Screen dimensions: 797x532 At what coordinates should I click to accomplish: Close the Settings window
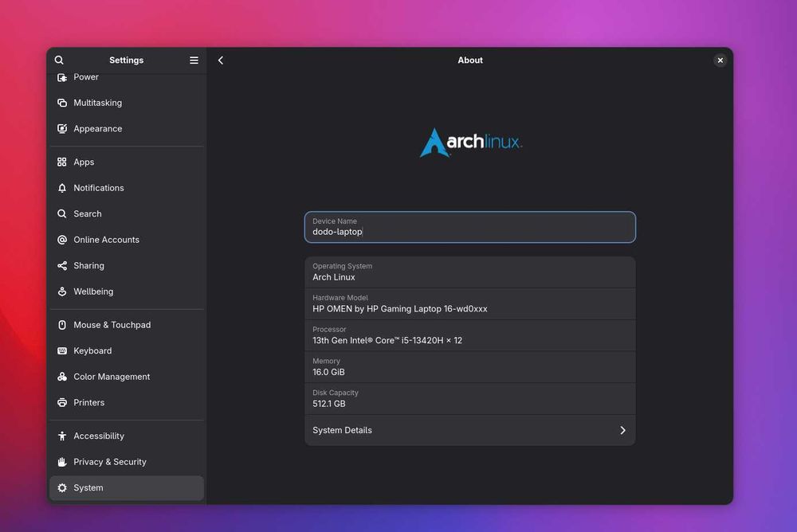click(x=720, y=60)
